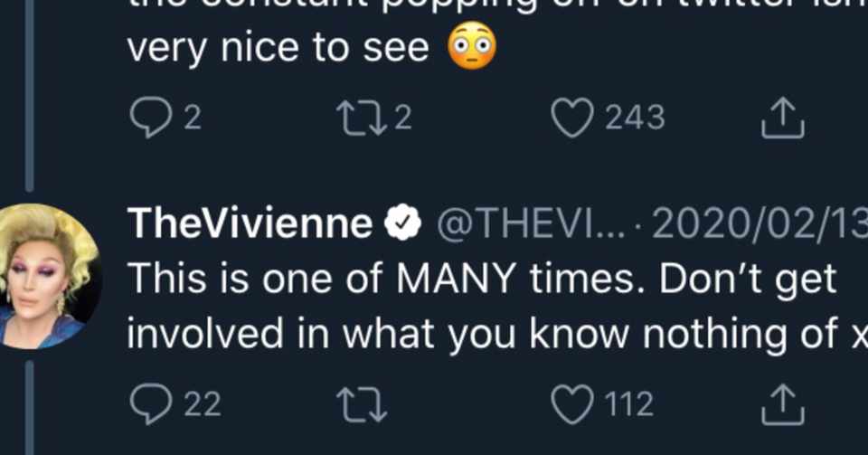
Task: Click the 2020/02/13 tweet timestamp
Action: pos(758,224)
